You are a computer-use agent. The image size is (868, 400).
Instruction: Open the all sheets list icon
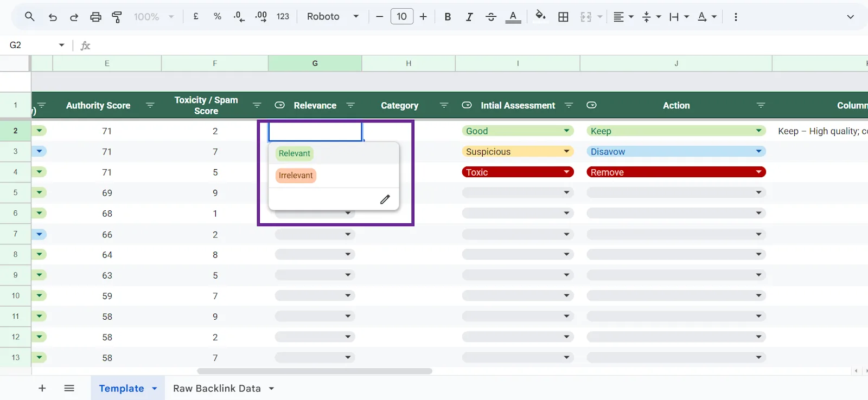(69, 388)
